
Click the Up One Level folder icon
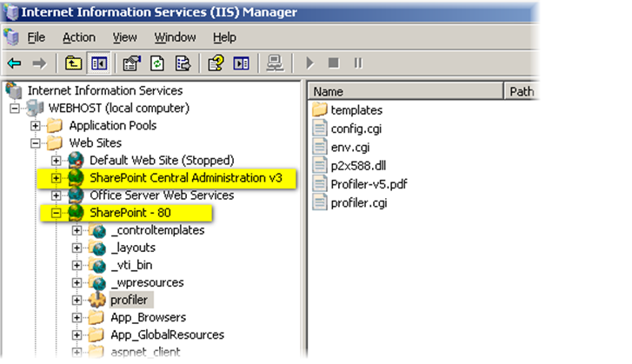click(73, 63)
